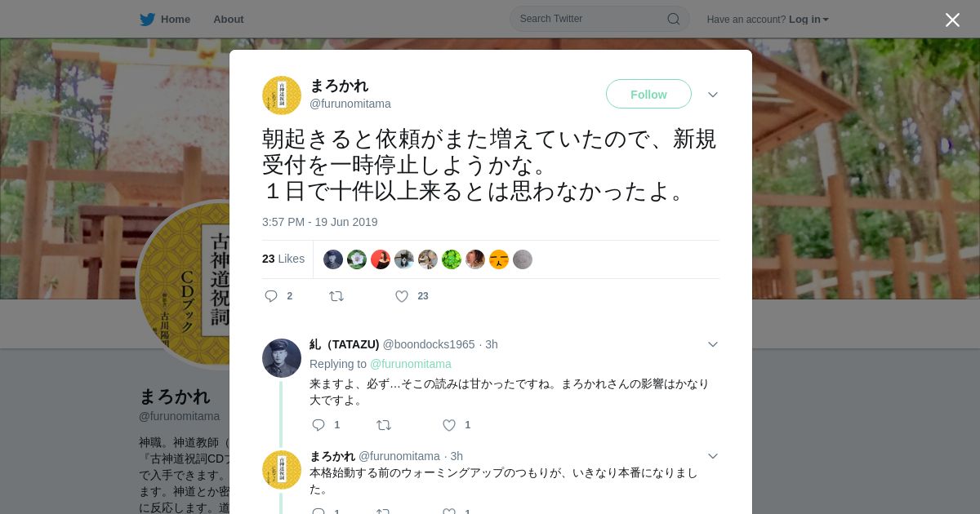Open the first liker's avatar thumbnail
980x514 pixels.
pyautogui.click(x=333, y=259)
